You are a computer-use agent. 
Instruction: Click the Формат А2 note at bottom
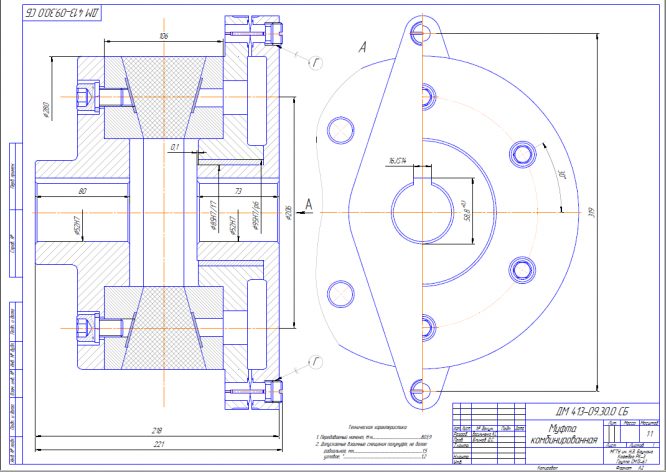(x=632, y=468)
